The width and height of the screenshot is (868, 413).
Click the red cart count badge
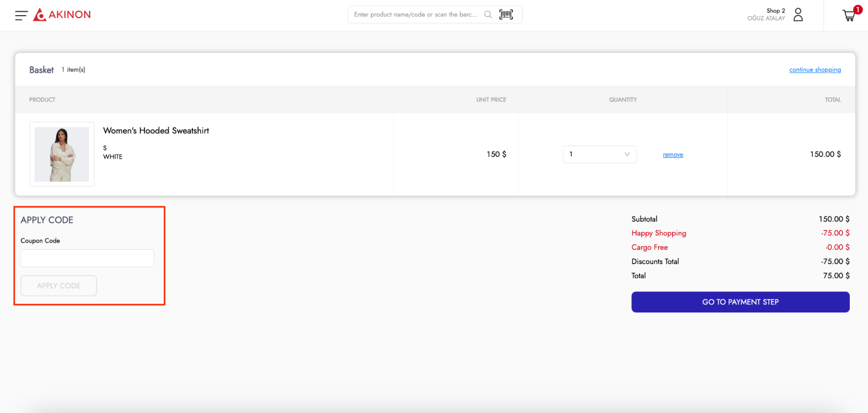coord(858,10)
